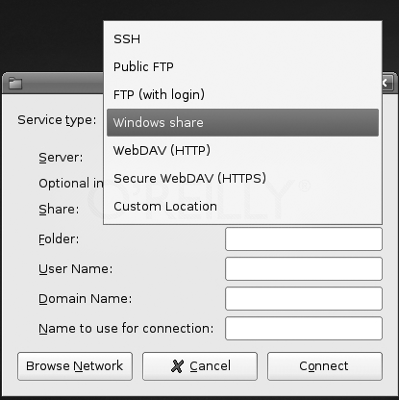
Task: Select Secure WebDAV (HTTPS) option
Action: pyautogui.click(x=243, y=178)
